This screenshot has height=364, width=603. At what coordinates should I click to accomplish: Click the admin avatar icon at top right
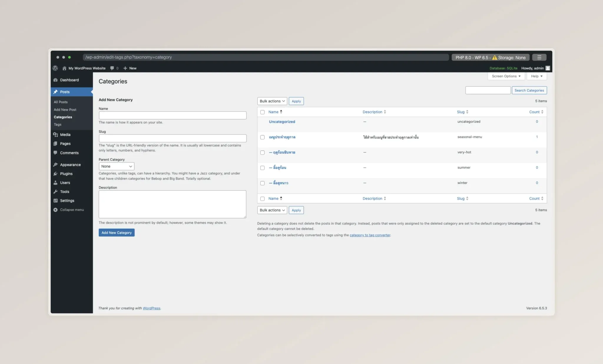tap(548, 68)
